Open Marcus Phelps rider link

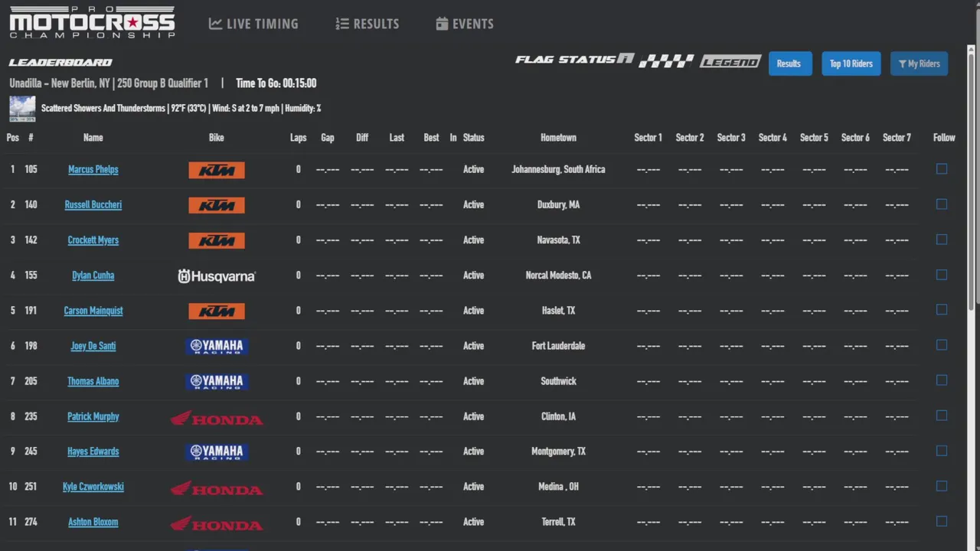click(93, 169)
